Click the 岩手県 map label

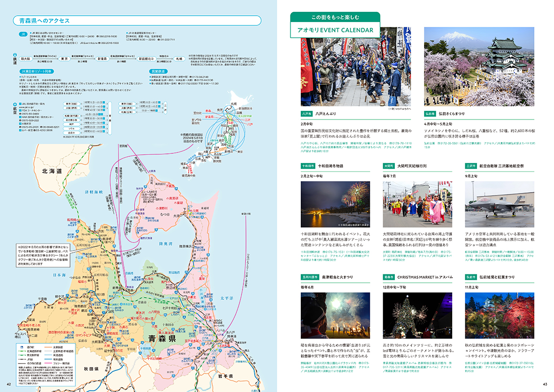click(x=225, y=376)
